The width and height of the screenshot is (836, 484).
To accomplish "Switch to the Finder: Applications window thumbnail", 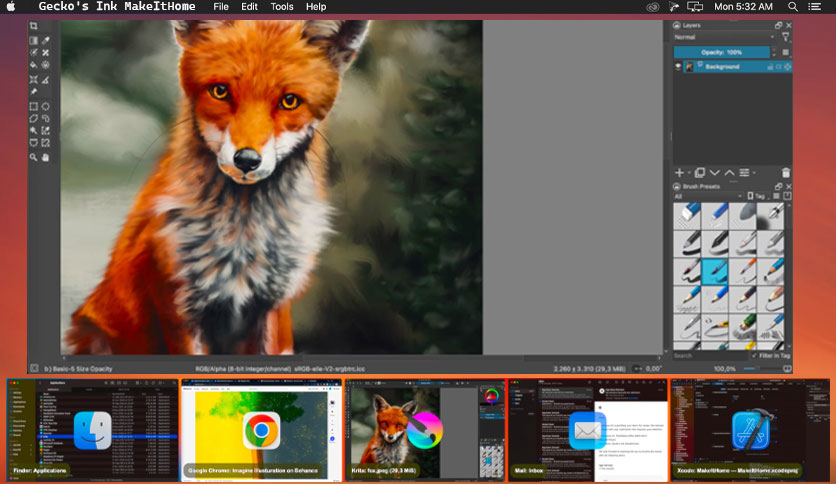I will (92, 430).
